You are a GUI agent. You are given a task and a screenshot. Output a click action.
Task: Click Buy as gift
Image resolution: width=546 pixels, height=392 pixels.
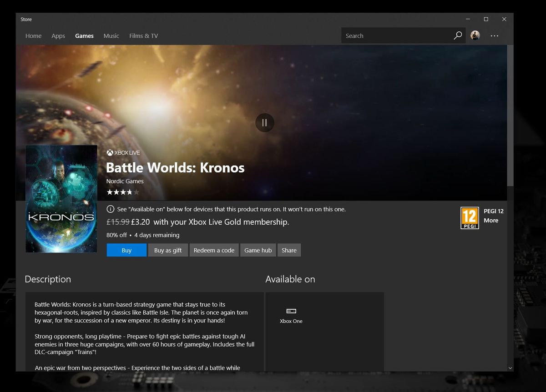(167, 250)
